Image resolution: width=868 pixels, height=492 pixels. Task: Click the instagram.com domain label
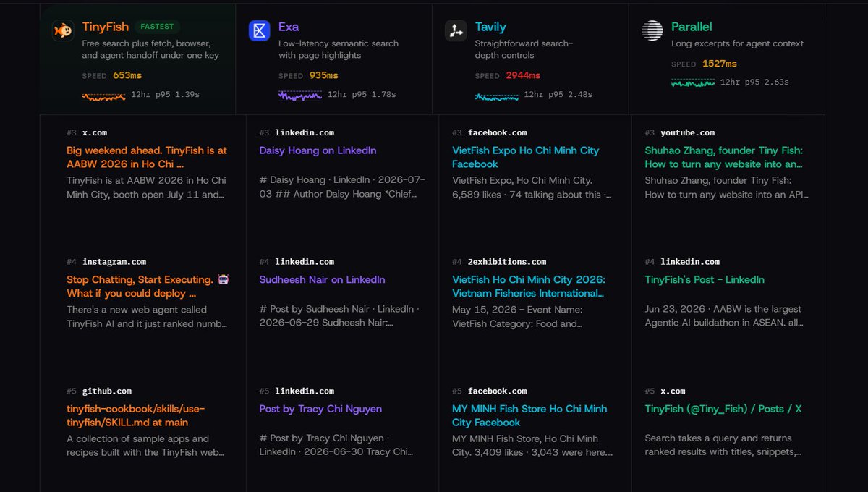point(114,262)
